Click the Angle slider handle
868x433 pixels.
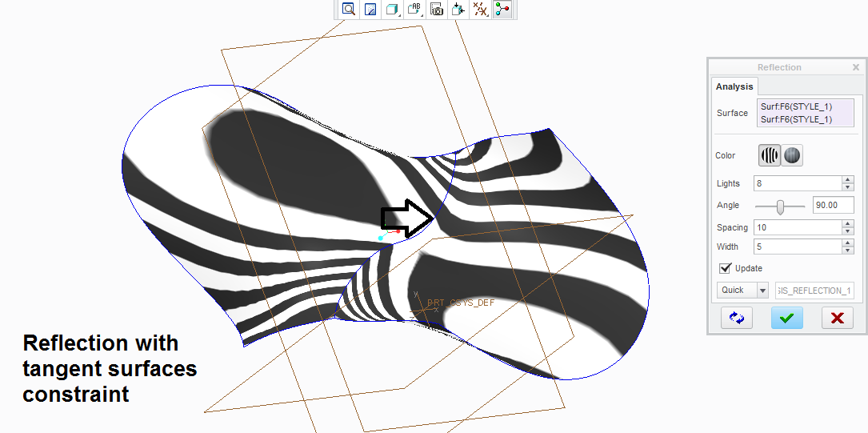[780, 206]
